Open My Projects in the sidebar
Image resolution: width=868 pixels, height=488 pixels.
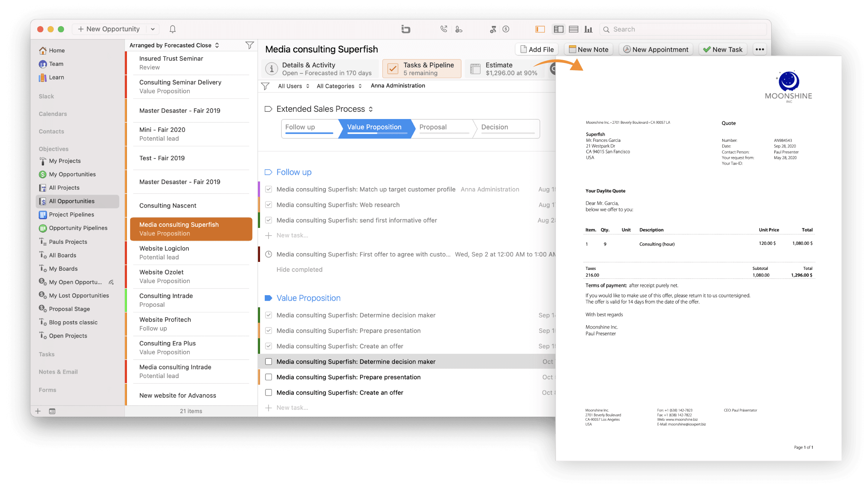tap(60, 161)
